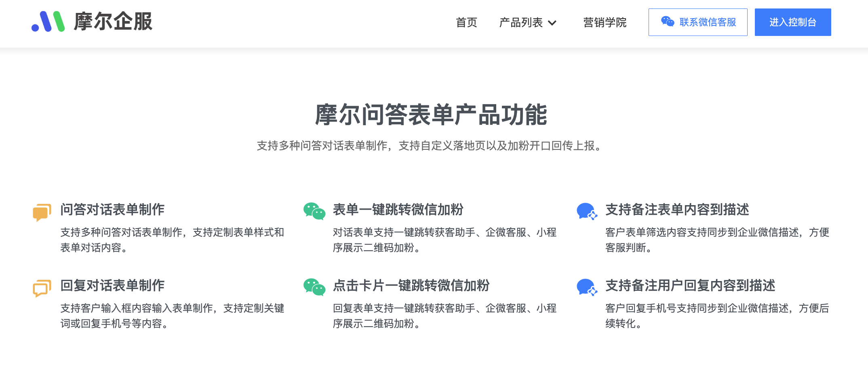Click the 摩尔问答表单产品功能 main heading
The height and width of the screenshot is (382, 868).
(x=431, y=115)
